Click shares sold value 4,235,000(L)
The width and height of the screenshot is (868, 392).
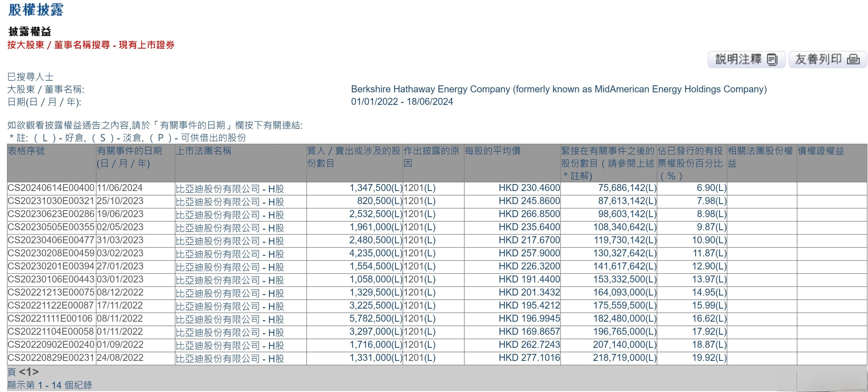[376, 254]
